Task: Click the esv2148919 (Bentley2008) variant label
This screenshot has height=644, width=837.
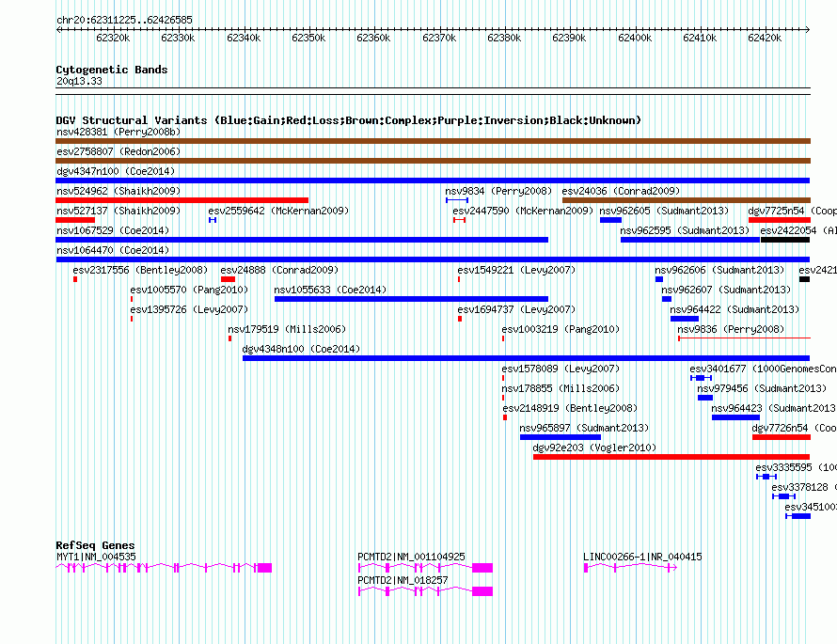Action: click(x=570, y=408)
